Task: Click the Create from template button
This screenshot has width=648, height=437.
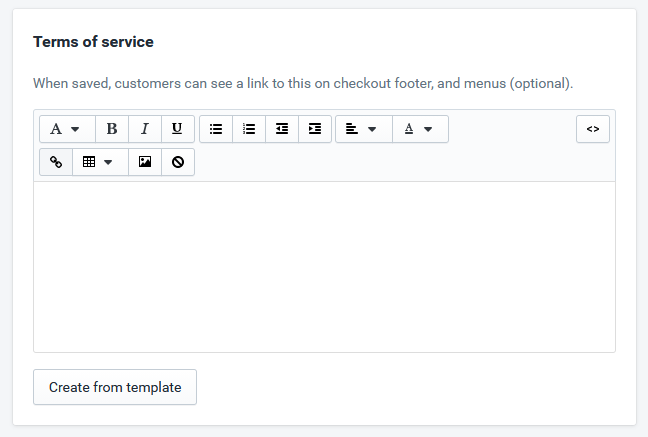Action: (x=115, y=387)
